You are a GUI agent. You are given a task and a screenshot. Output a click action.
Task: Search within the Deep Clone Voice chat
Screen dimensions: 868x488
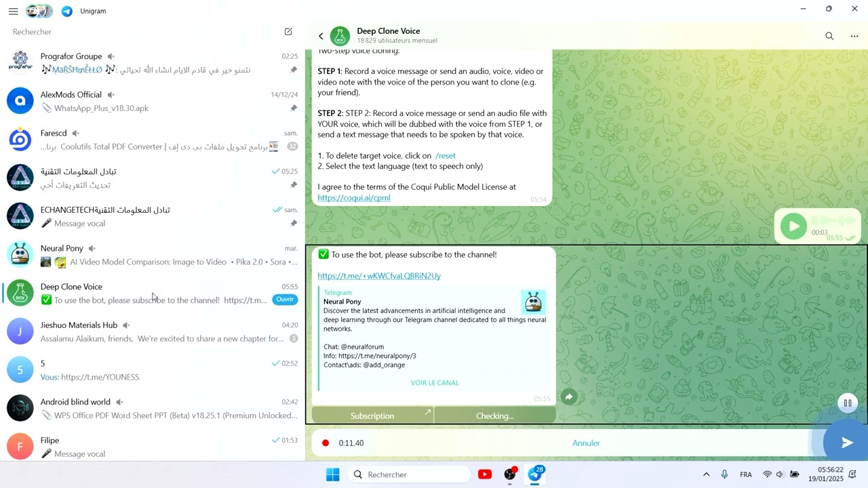point(829,36)
